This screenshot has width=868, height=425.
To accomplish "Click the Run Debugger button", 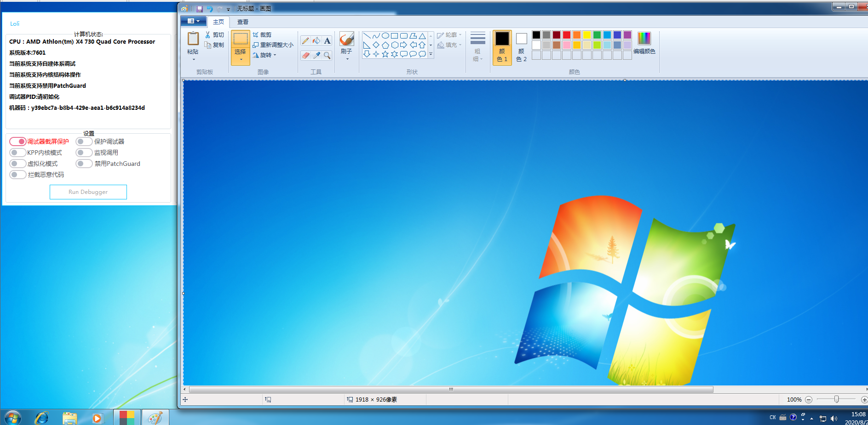I will tap(88, 192).
